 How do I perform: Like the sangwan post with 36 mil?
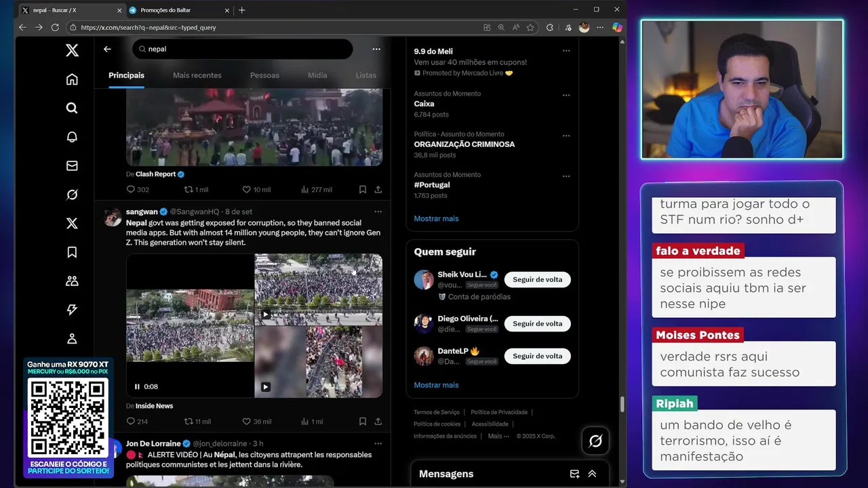[x=247, y=422]
